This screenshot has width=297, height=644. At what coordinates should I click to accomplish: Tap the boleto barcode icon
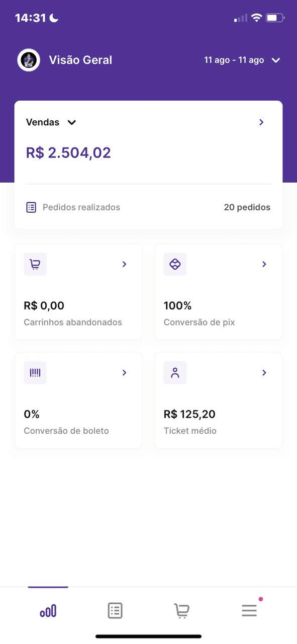(x=35, y=373)
